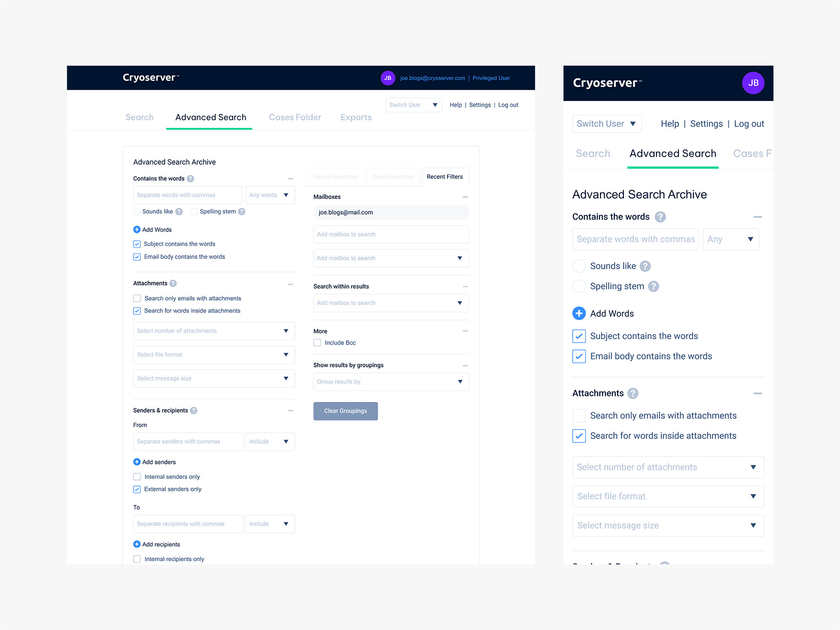Open the desktop Any words dropdown
The height and width of the screenshot is (630, 840).
coord(270,195)
